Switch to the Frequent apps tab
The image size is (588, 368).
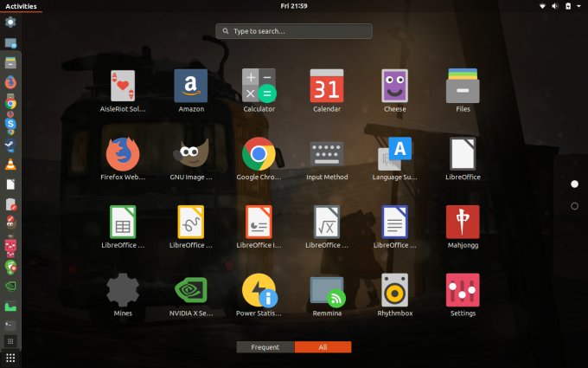click(265, 347)
